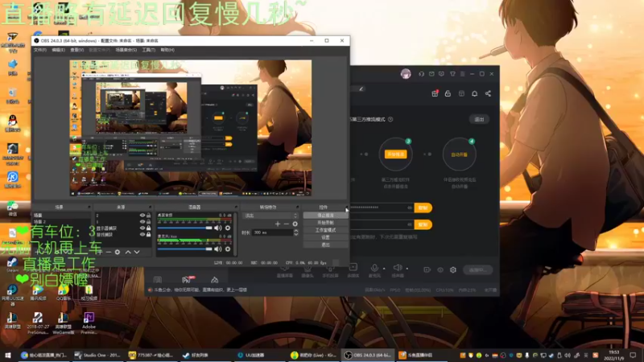Screen dimensions: 644x362
Task: Move the selected source down
Action: pos(137,252)
